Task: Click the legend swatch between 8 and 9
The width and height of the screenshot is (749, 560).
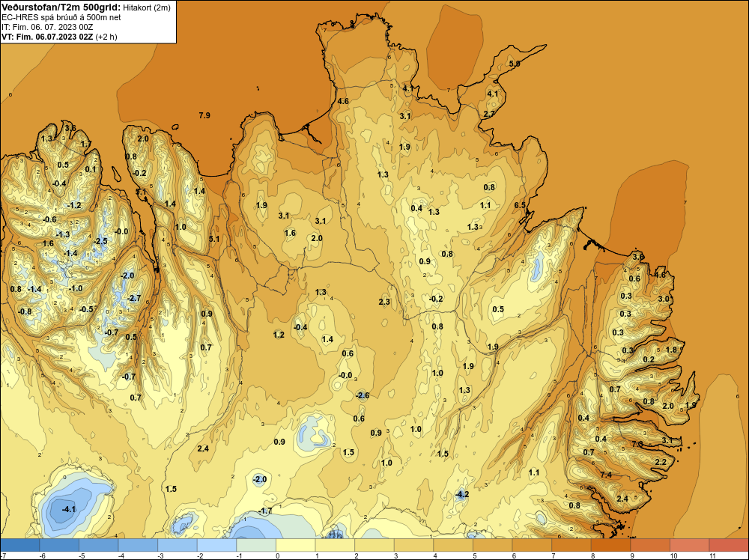Action: (x=611, y=545)
